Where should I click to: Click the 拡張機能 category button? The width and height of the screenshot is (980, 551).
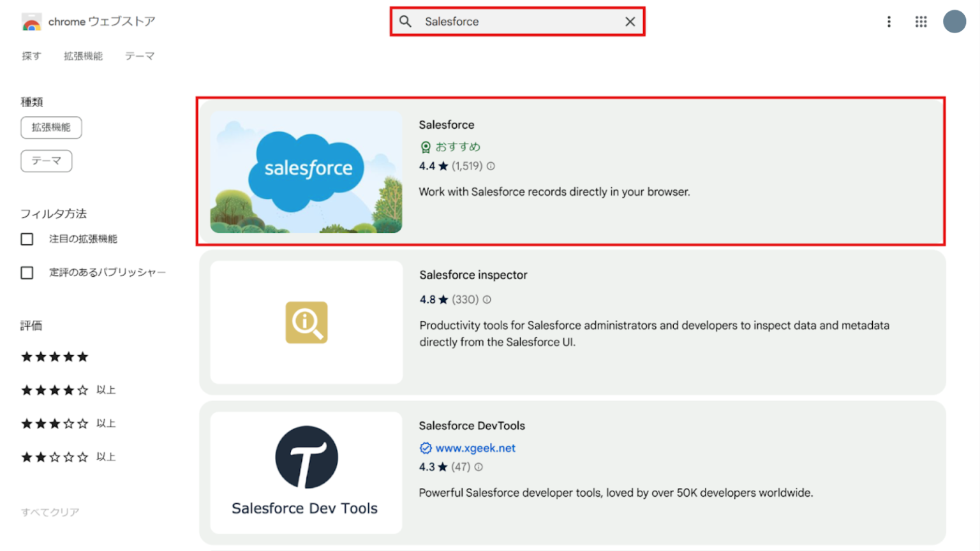[x=51, y=128]
